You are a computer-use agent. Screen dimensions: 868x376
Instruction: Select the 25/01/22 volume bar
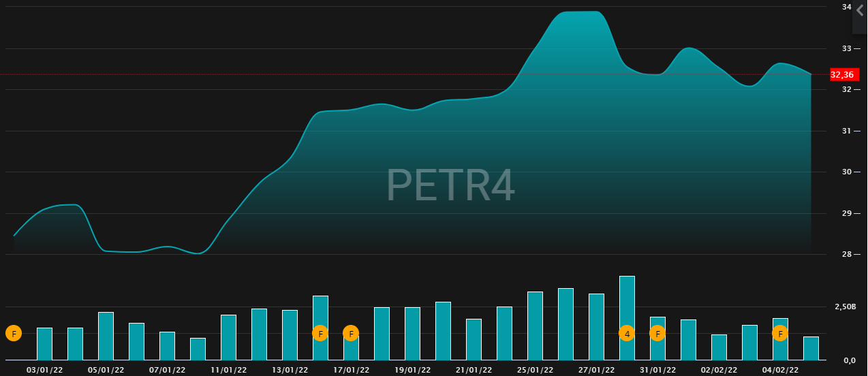[x=535, y=326]
